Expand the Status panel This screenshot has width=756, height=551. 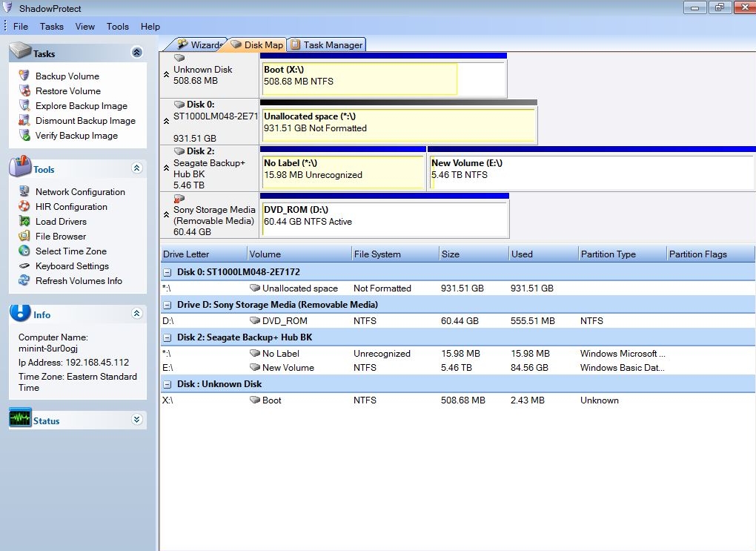[x=136, y=419]
